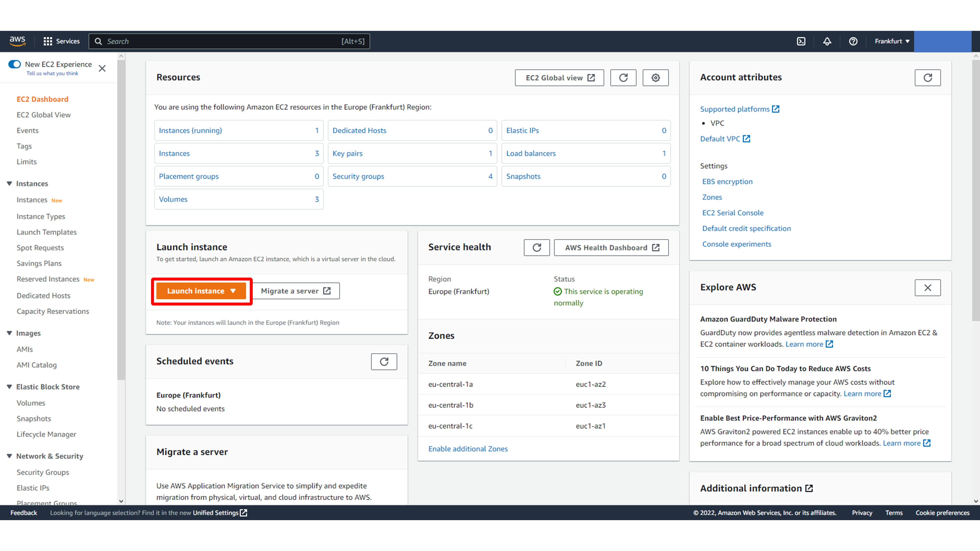Collapse the Network & Security section

coord(10,456)
